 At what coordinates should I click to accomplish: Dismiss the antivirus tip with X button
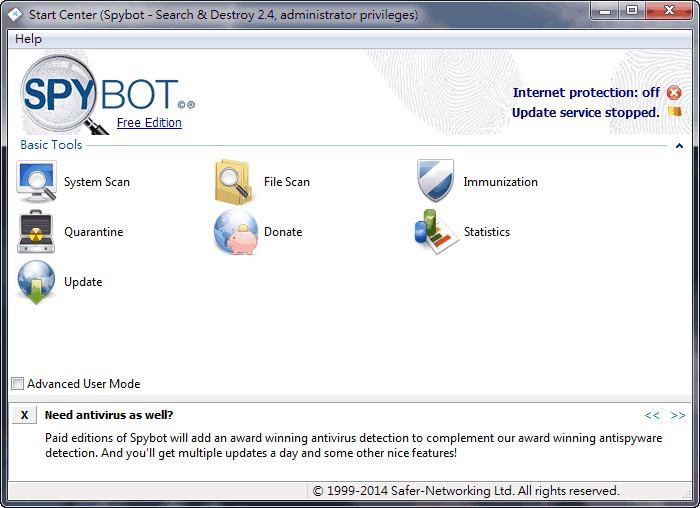pos(25,415)
